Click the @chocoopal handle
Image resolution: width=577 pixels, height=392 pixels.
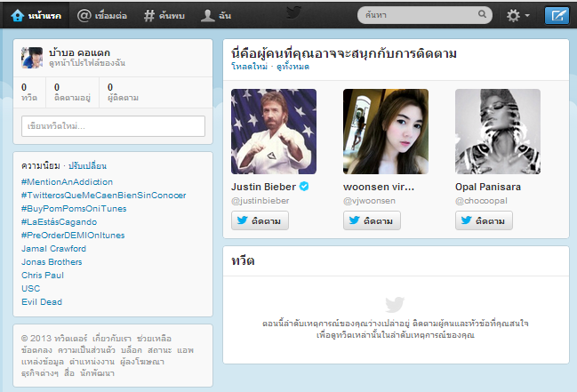[481, 201]
